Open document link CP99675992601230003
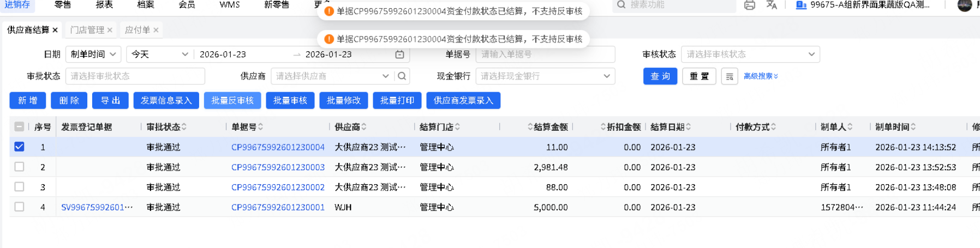This screenshot has width=980, height=248. (278, 167)
